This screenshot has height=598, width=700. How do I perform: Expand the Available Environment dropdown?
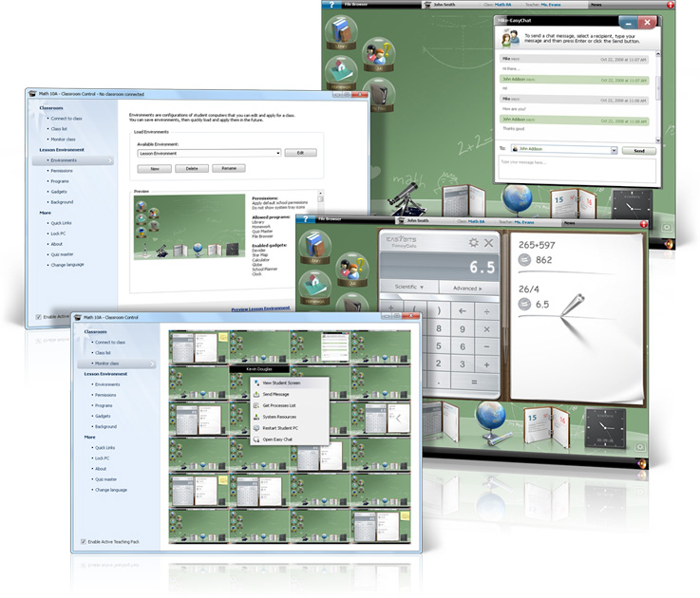click(x=278, y=153)
